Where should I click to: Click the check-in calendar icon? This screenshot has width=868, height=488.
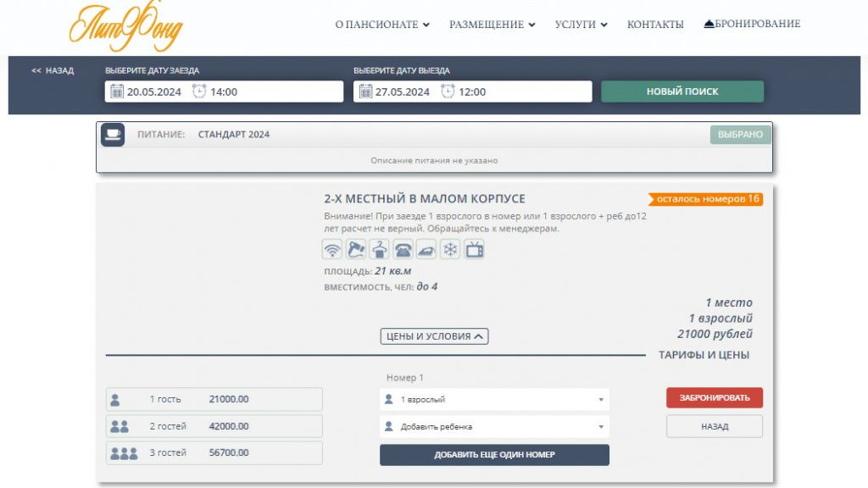[x=117, y=91]
